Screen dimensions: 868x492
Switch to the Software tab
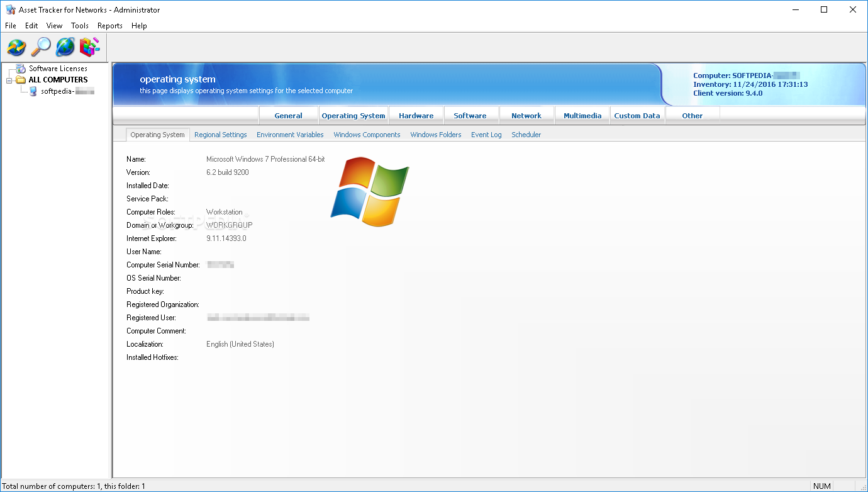pyautogui.click(x=470, y=116)
